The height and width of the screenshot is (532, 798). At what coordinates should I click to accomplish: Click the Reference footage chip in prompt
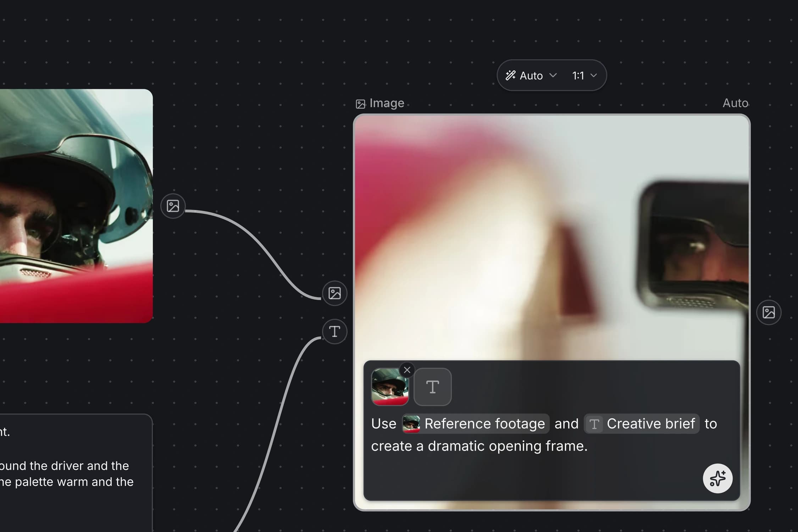tap(476, 423)
